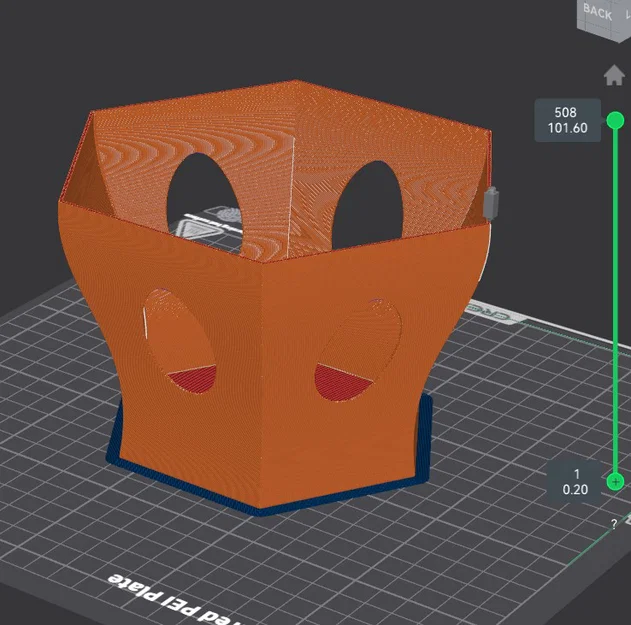Click the BACK face of view cube
The width and height of the screenshot is (631, 625).
pyautogui.click(x=598, y=12)
